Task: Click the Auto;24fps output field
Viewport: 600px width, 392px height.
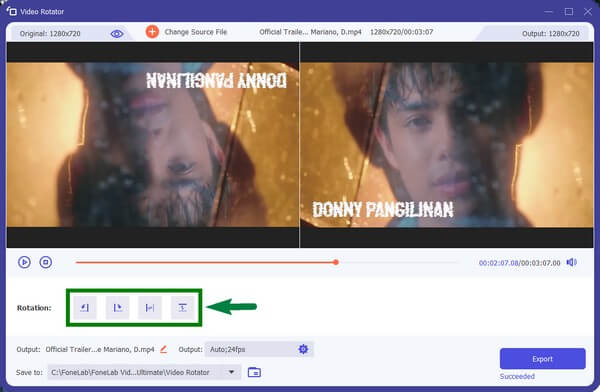Action: click(x=259, y=349)
